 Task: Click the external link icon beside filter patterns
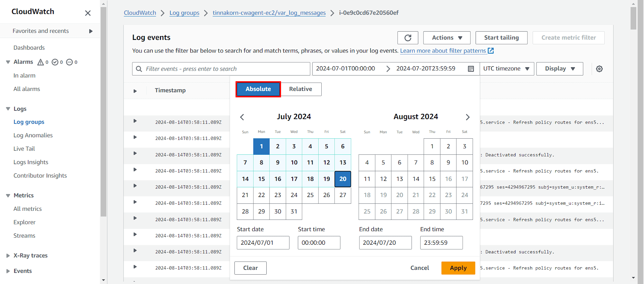click(491, 51)
